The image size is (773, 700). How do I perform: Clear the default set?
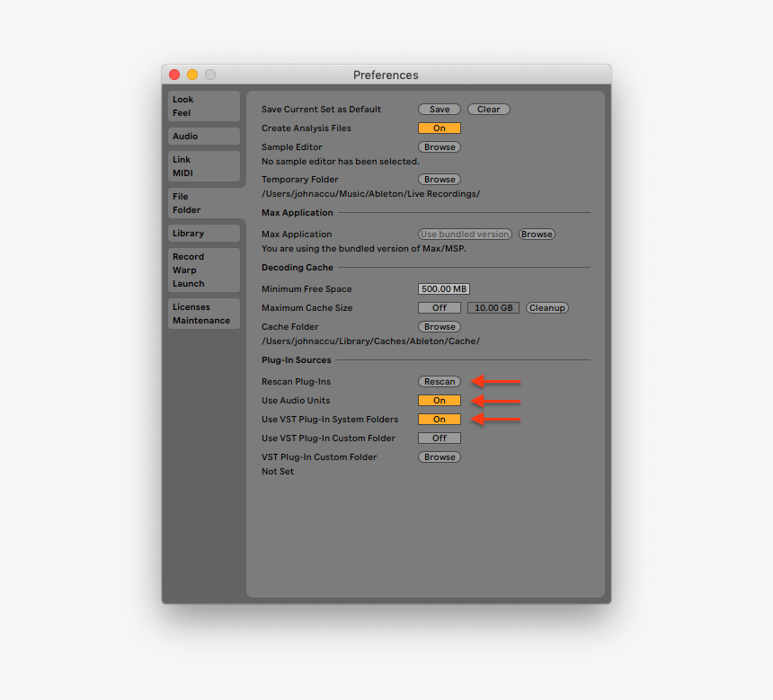point(488,109)
